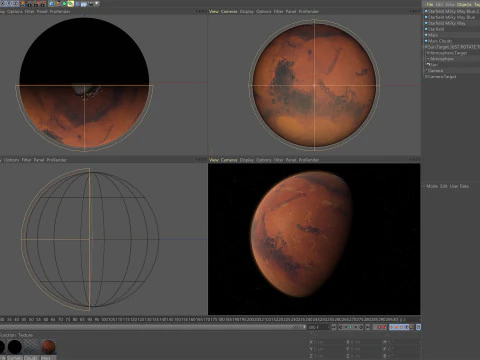Click the Cube primitive icon in top toolbar

[51, 4]
